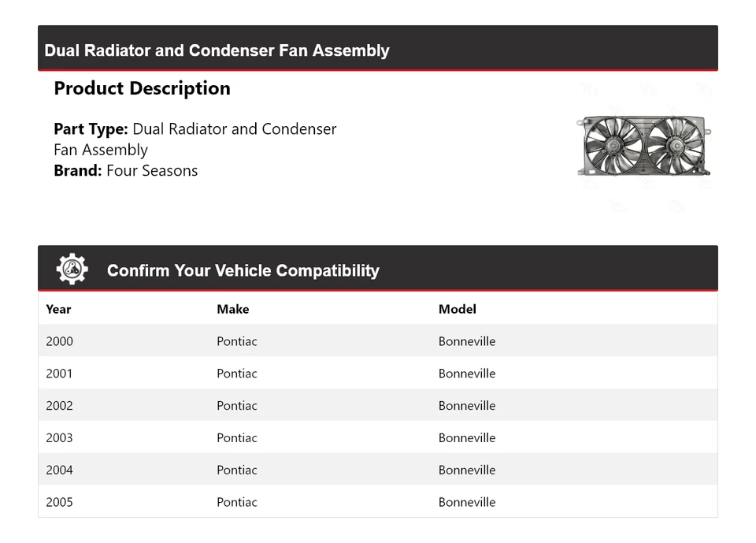Click Bonneville in the 2002 row
The width and height of the screenshot is (756, 543).
[467, 406]
